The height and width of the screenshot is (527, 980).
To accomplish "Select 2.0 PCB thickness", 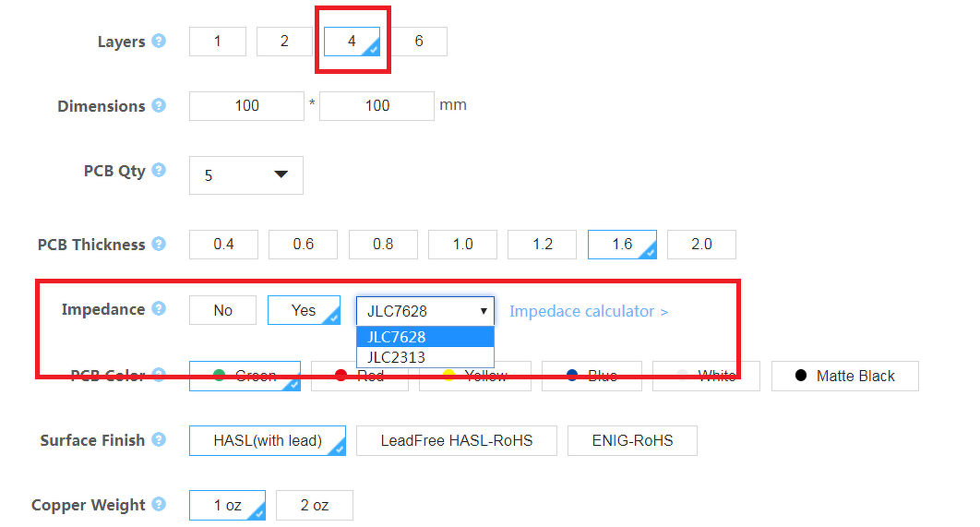I will pos(701,245).
